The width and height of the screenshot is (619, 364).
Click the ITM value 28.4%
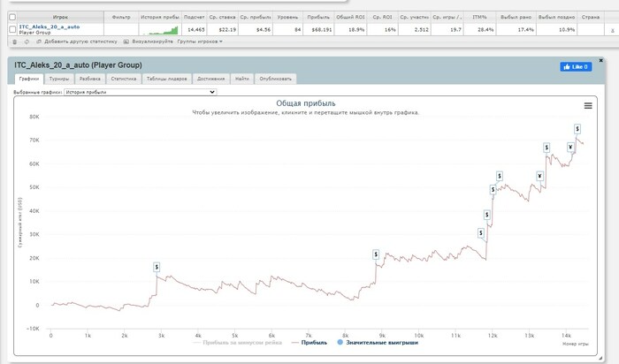click(485, 29)
